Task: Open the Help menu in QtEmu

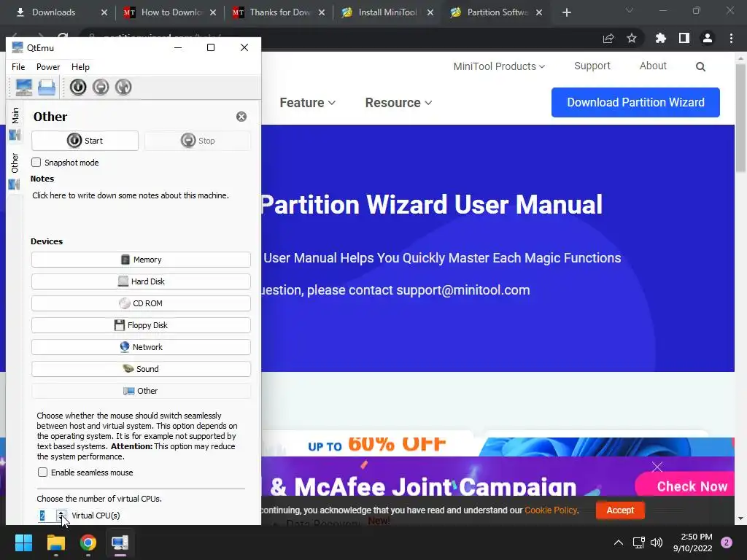Action: click(80, 67)
